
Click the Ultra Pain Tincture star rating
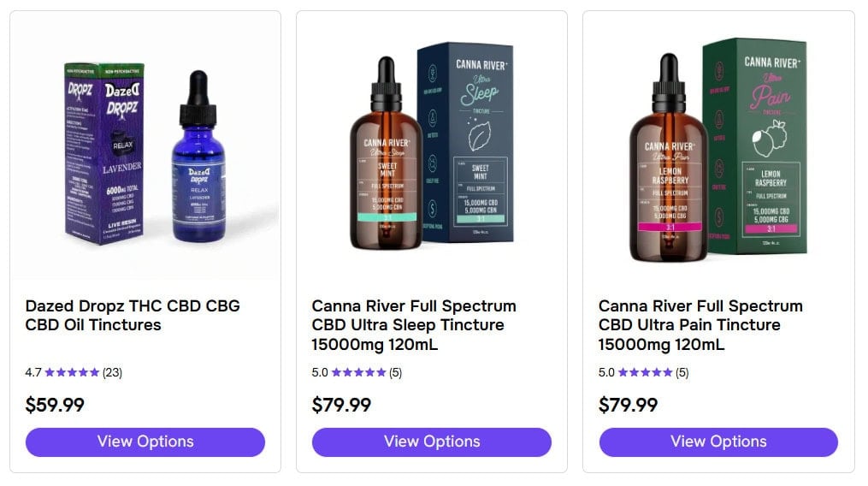point(645,372)
